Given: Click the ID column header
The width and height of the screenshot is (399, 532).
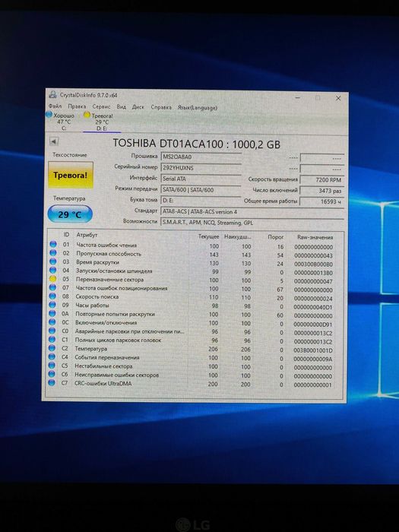Looking at the screenshot, I should click(67, 234).
